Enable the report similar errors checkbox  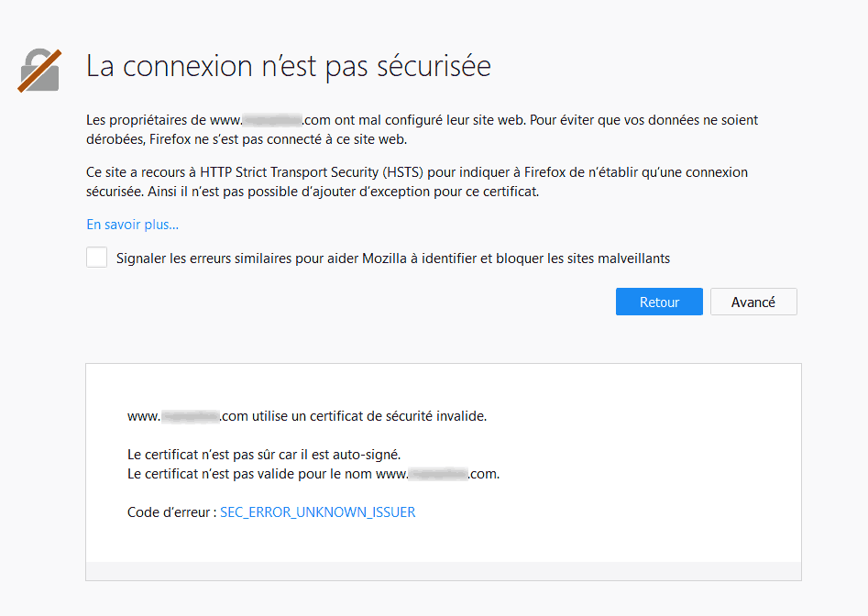click(x=97, y=258)
